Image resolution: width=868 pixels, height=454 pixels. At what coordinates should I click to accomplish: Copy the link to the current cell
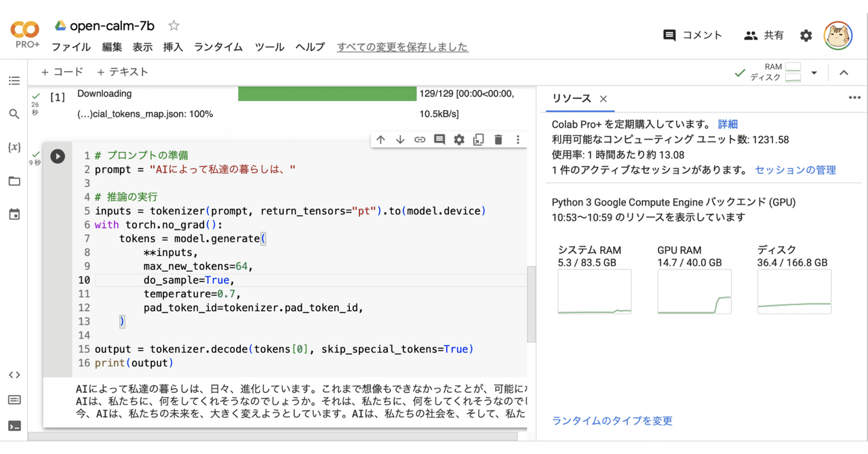pos(420,139)
